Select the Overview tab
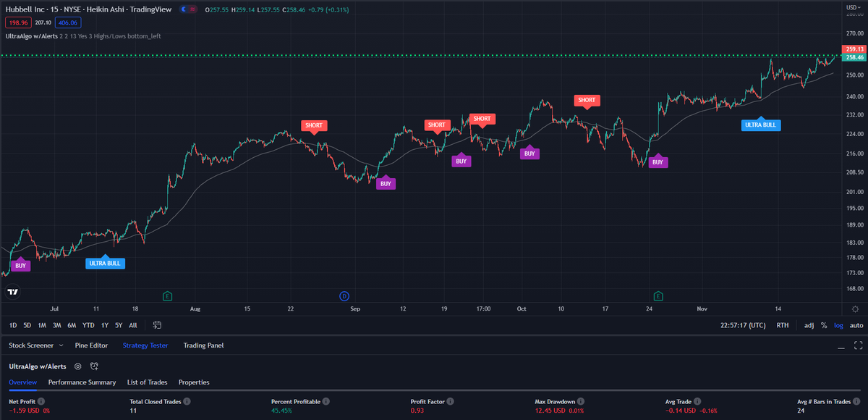The image size is (868, 420). (x=22, y=382)
